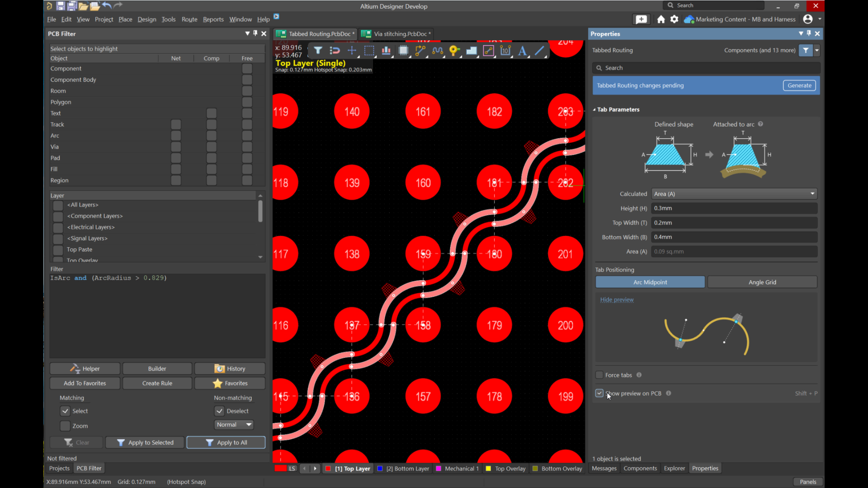Collapse the Tab Parameters section
Screen dimensions: 868x488
[x=594, y=109]
